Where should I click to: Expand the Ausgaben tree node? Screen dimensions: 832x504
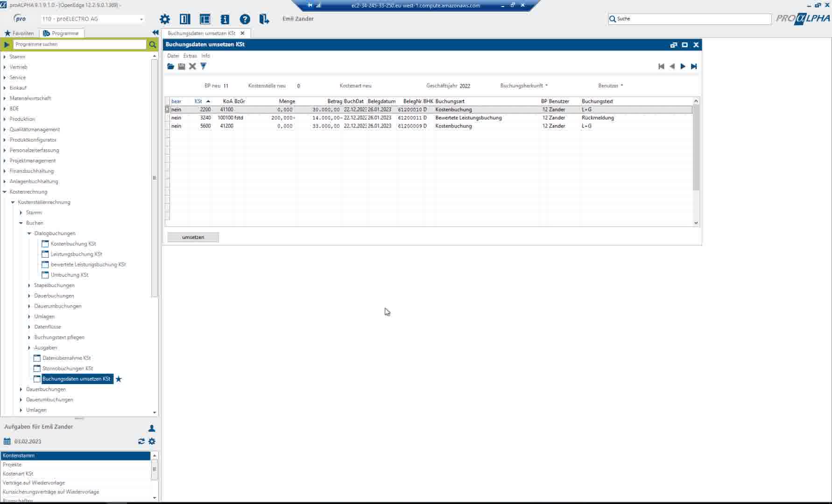(x=29, y=348)
